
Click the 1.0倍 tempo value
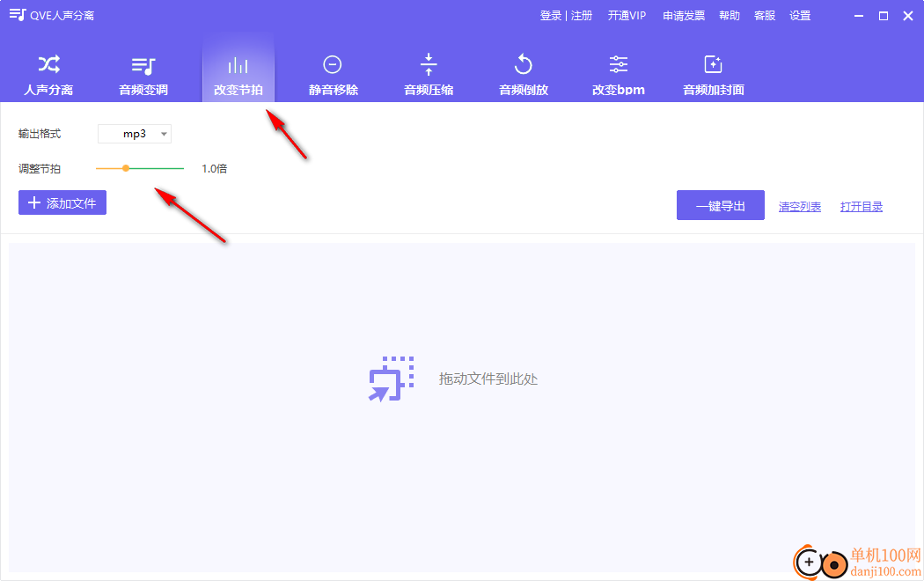[214, 168]
